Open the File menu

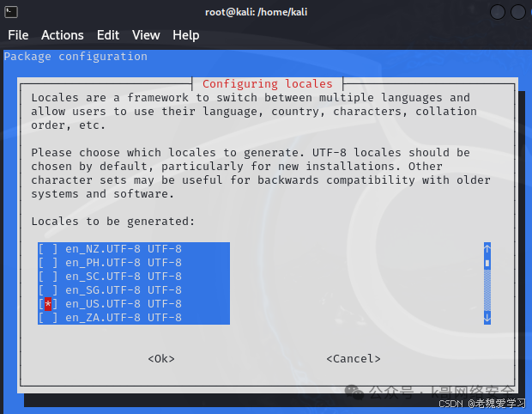click(x=18, y=35)
